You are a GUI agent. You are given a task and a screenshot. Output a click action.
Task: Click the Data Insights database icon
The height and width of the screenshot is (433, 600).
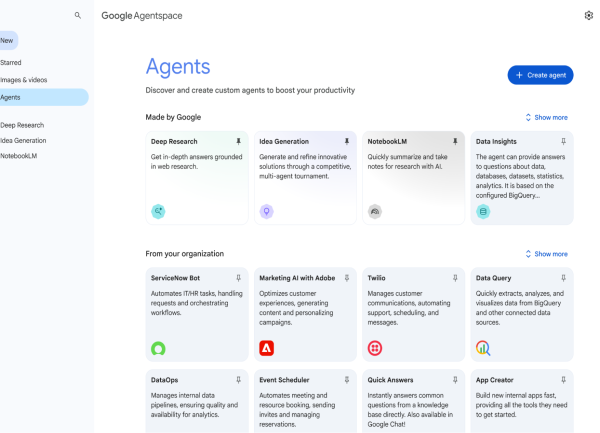click(483, 211)
